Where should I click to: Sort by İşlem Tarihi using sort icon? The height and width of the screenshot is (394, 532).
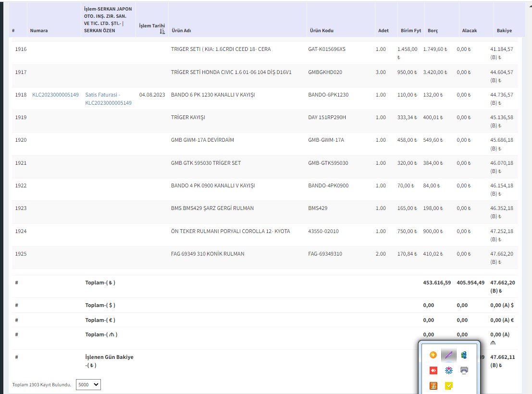point(162,31)
